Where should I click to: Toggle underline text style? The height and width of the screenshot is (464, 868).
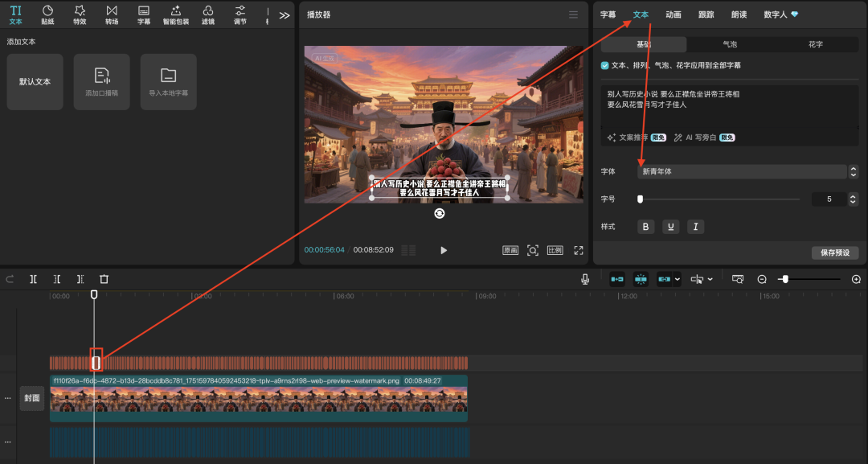pyautogui.click(x=670, y=227)
